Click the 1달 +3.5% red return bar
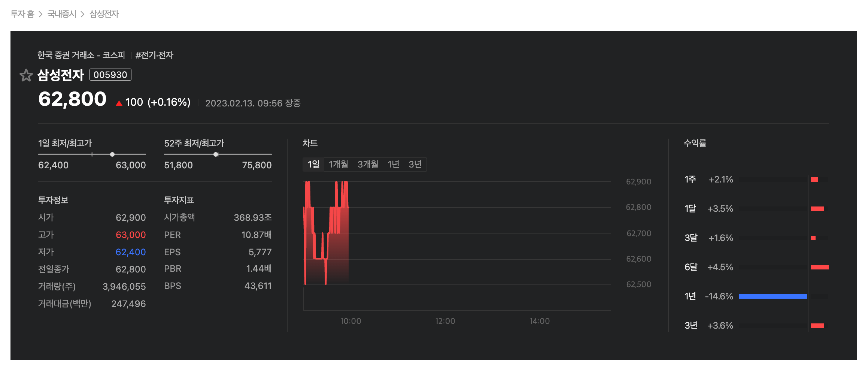Viewport: 868px width, 374px height. click(x=817, y=209)
